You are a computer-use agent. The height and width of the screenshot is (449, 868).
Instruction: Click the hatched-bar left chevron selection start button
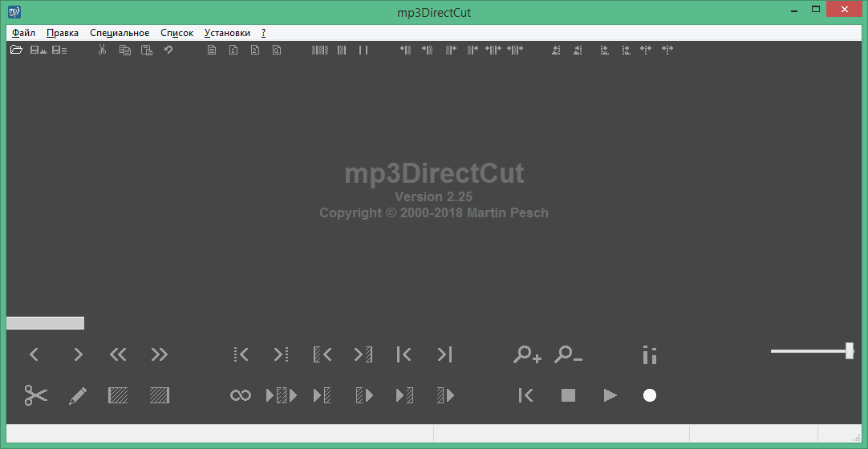(x=322, y=354)
